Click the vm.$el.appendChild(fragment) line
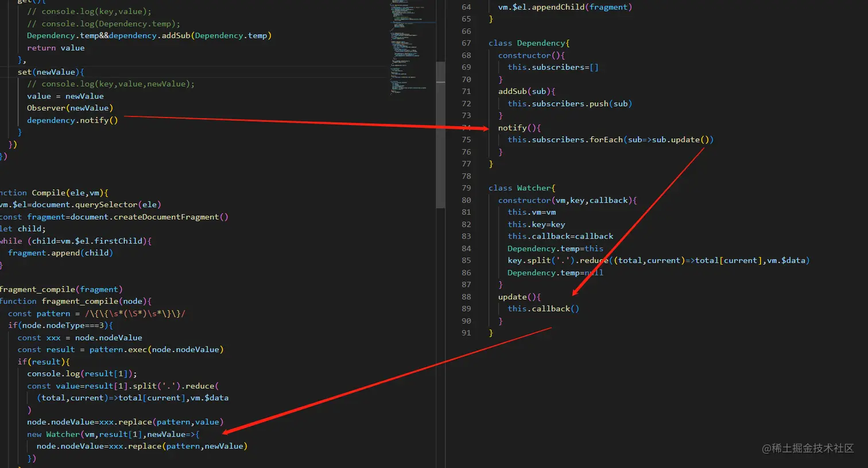This screenshot has height=468, width=868. tap(565, 7)
